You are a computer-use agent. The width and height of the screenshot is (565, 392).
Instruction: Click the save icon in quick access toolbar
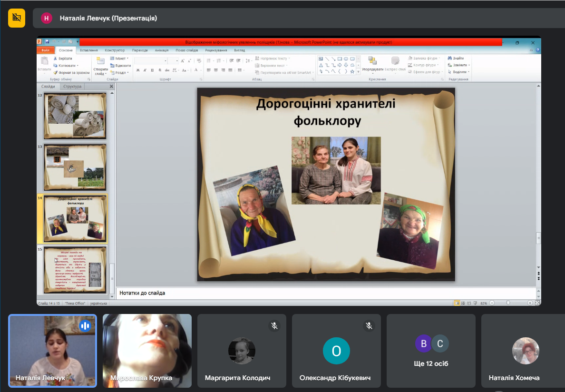pyautogui.click(x=47, y=42)
